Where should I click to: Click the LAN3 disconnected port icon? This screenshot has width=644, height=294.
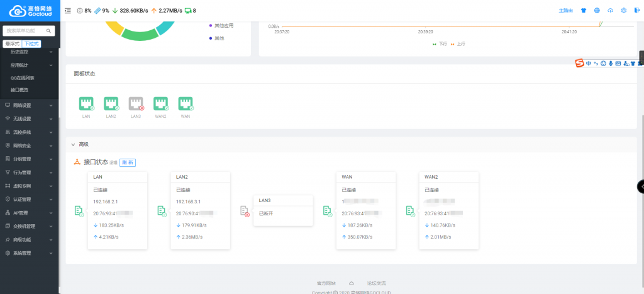(x=136, y=104)
